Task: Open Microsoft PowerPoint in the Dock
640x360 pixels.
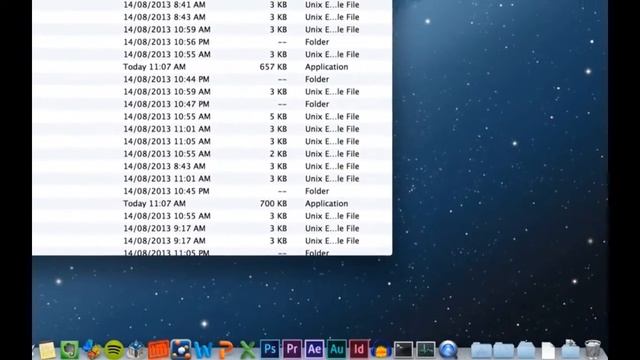Action: pyautogui.click(x=225, y=350)
